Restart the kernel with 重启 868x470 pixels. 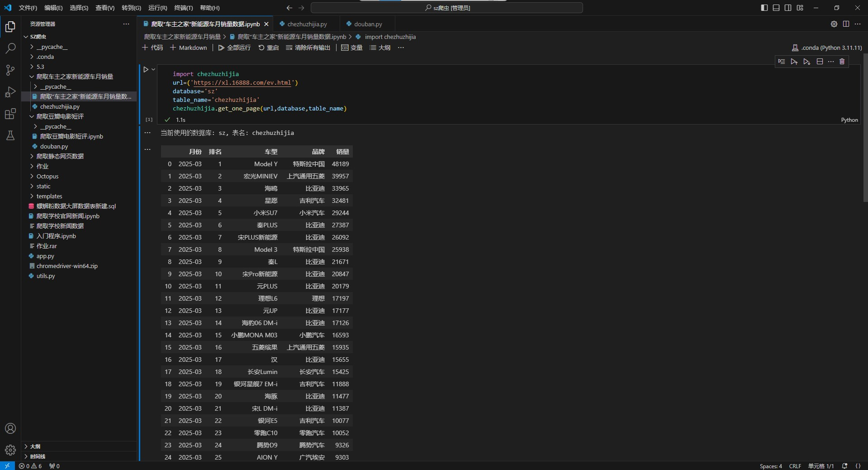click(269, 48)
